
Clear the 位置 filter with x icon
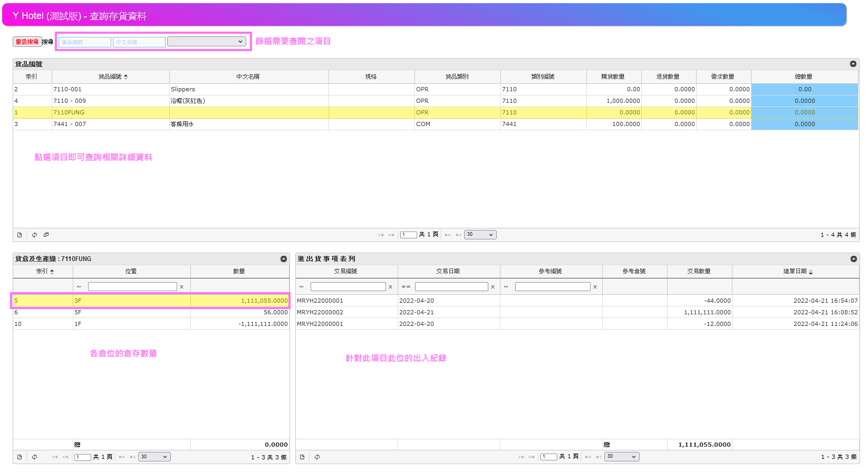tap(181, 287)
